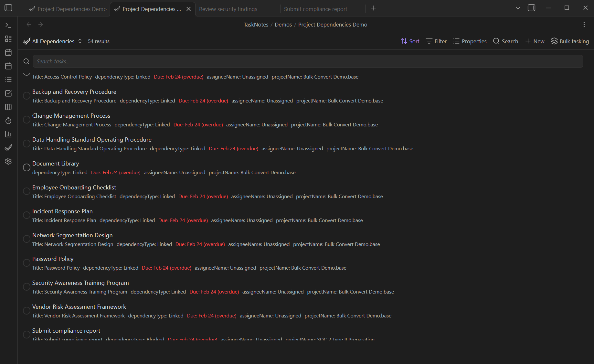The height and width of the screenshot is (364, 594).
Task: Open the Filter panel
Action: pyautogui.click(x=436, y=41)
